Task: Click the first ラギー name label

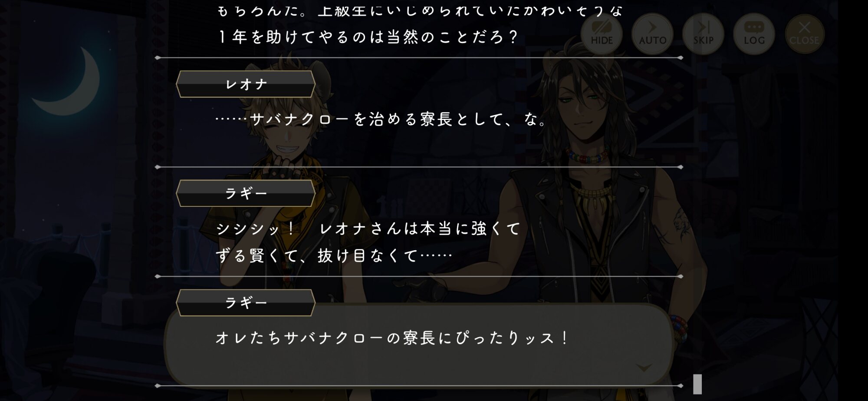Action: click(x=246, y=193)
